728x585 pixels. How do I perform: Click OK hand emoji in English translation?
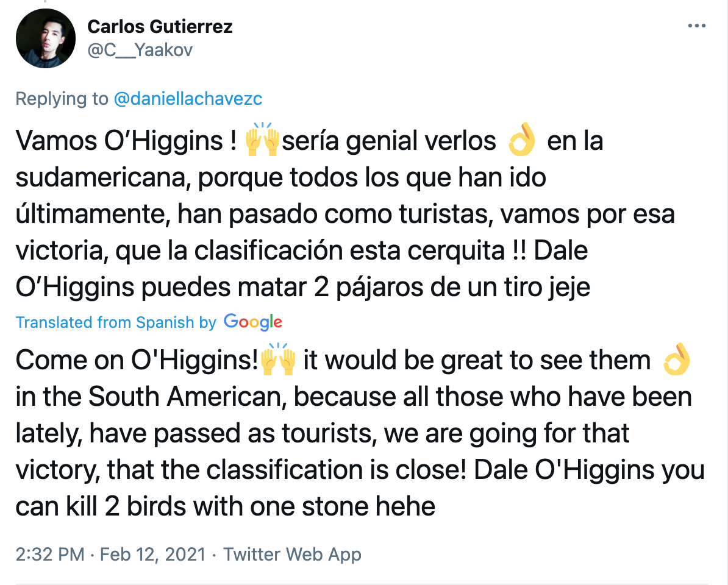(676, 358)
